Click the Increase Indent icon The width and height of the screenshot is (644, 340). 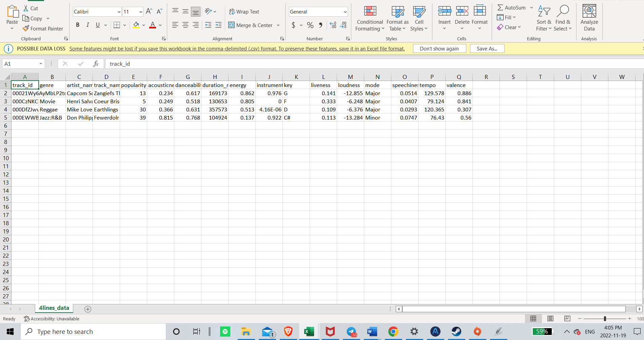pos(218,25)
